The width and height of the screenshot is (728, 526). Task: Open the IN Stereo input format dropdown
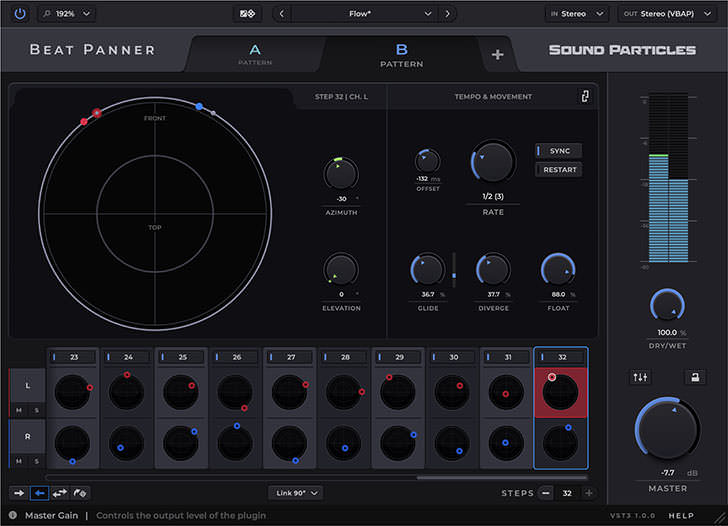point(577,14)
